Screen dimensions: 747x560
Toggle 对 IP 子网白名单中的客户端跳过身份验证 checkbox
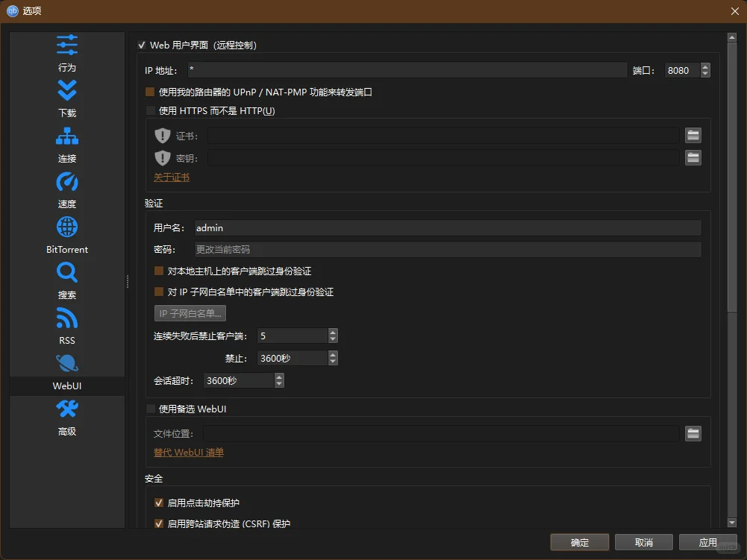coord(159,292)
